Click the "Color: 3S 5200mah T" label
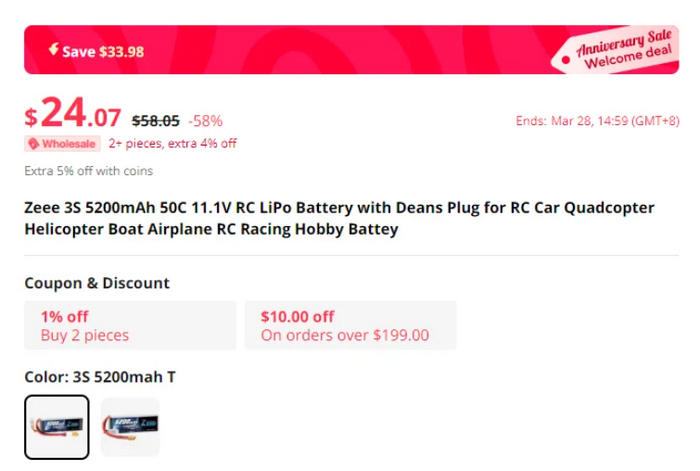This screenshot has height=471, width=700. (x=100, y=377)
